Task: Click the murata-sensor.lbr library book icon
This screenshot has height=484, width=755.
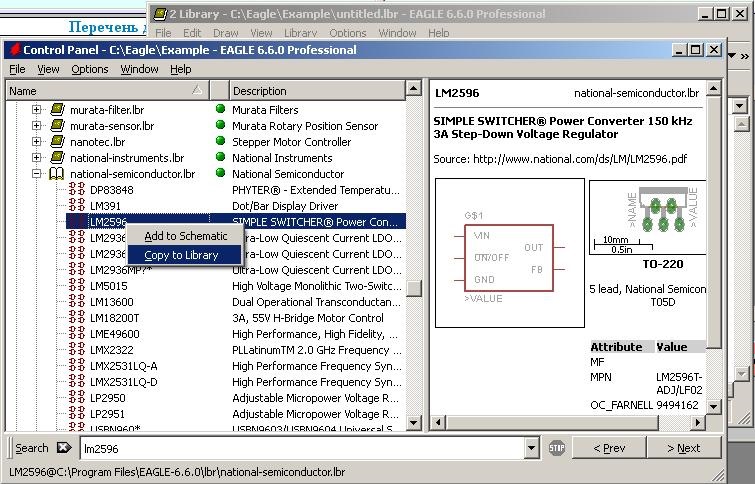Action: pos(57,125)
